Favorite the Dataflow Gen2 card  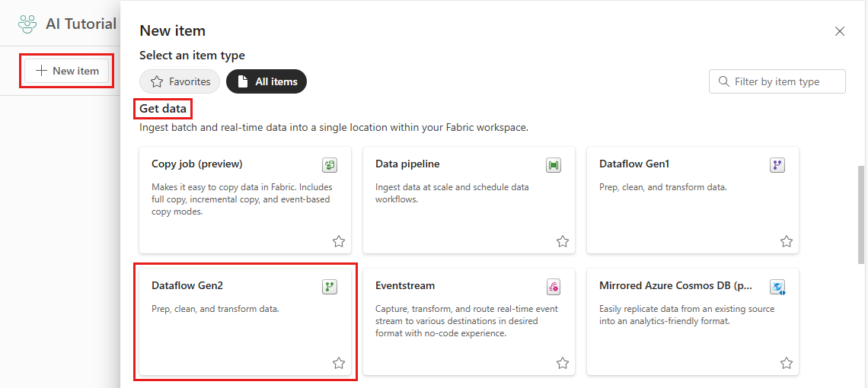click(339, 363)
